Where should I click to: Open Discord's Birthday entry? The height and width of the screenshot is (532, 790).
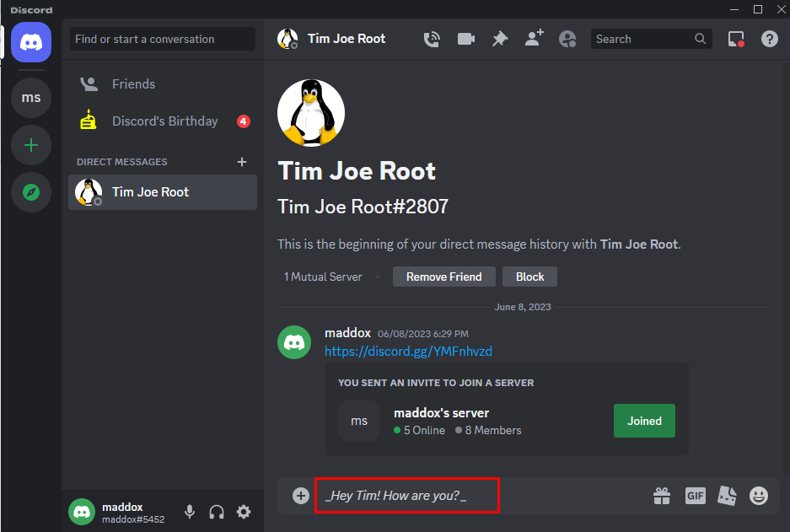(162, 121)
